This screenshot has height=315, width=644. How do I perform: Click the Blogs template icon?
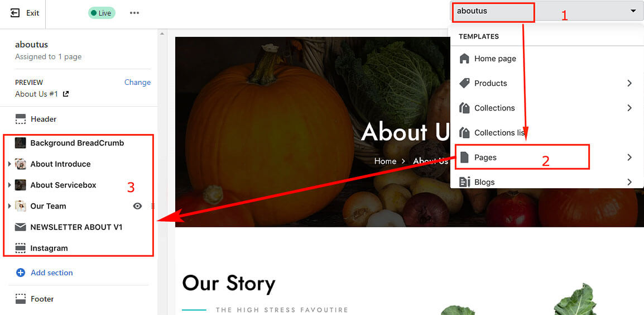(x=464, y=182)
